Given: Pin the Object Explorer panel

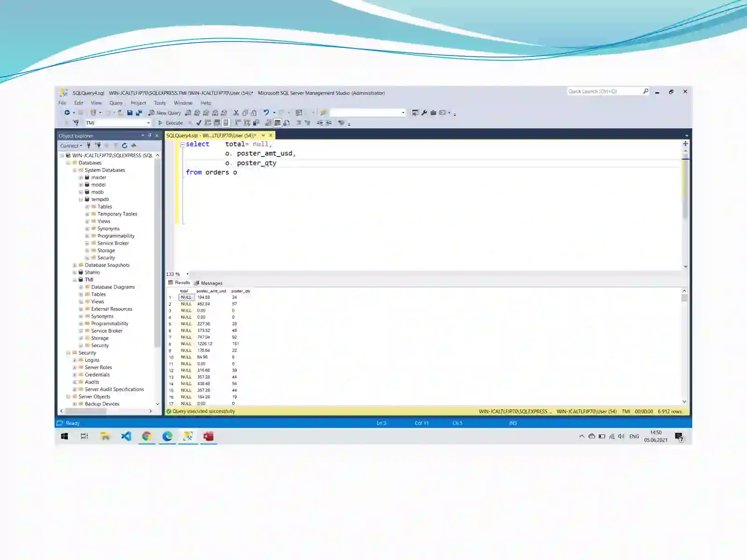Looking at the screenshot, I should 150,135.
